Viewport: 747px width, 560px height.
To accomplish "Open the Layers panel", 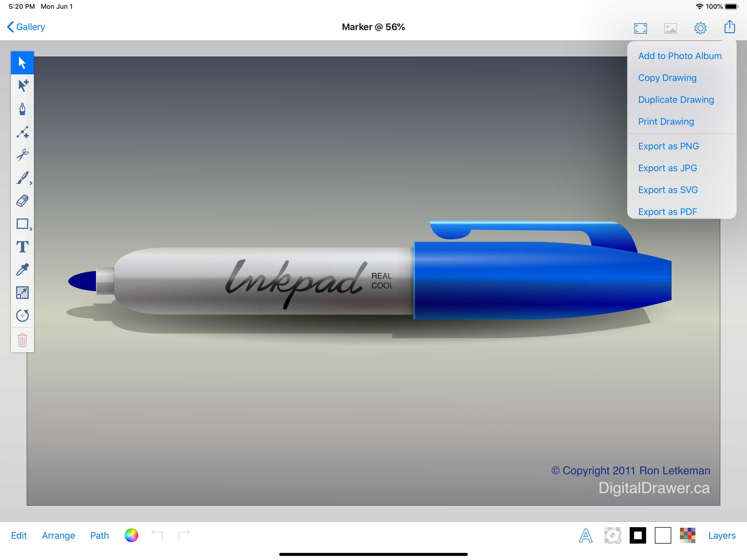I will (x=722, y=536).
